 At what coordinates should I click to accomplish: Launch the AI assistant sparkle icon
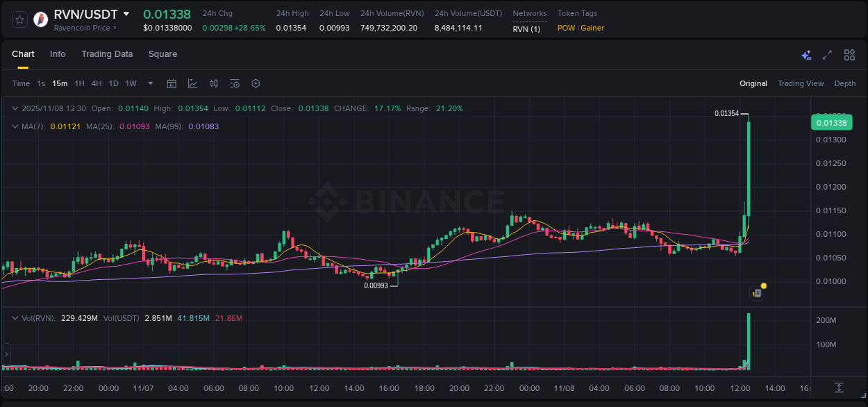pyautogui.click(x=806, y=54)
